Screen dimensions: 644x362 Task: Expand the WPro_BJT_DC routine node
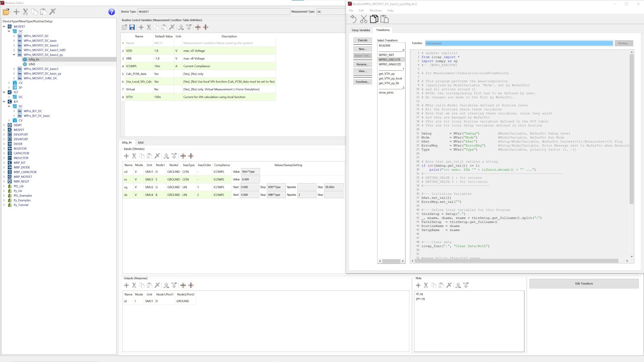(14, 111)
